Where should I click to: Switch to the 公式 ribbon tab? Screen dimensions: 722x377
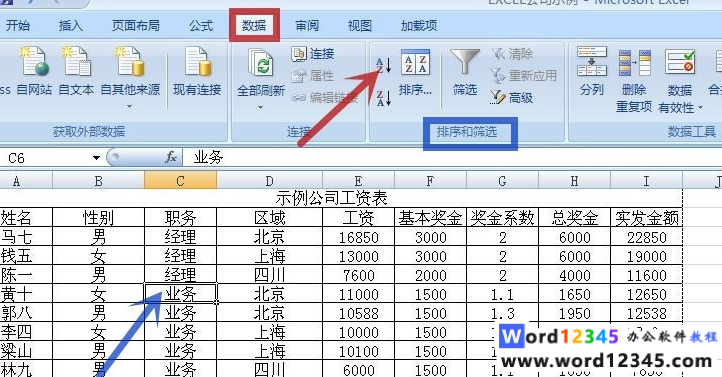pyautogui.click(x=201, y=26)
